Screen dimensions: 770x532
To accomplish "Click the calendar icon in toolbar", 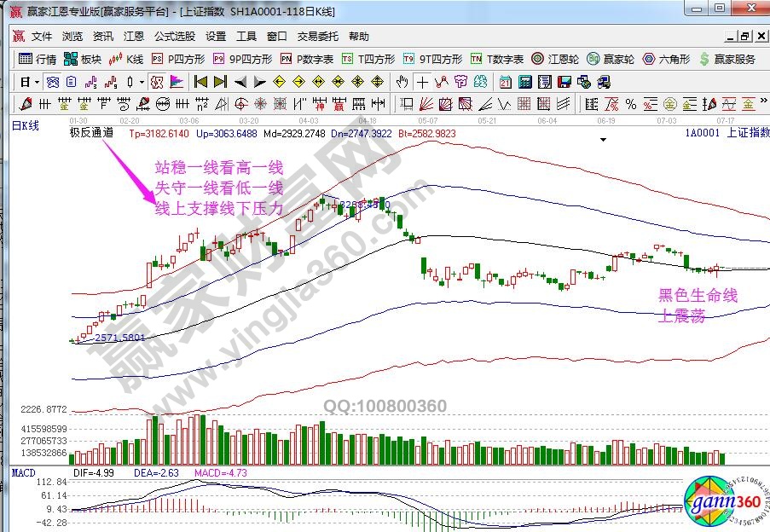I will pyautogui.click(x=505, y=82).
